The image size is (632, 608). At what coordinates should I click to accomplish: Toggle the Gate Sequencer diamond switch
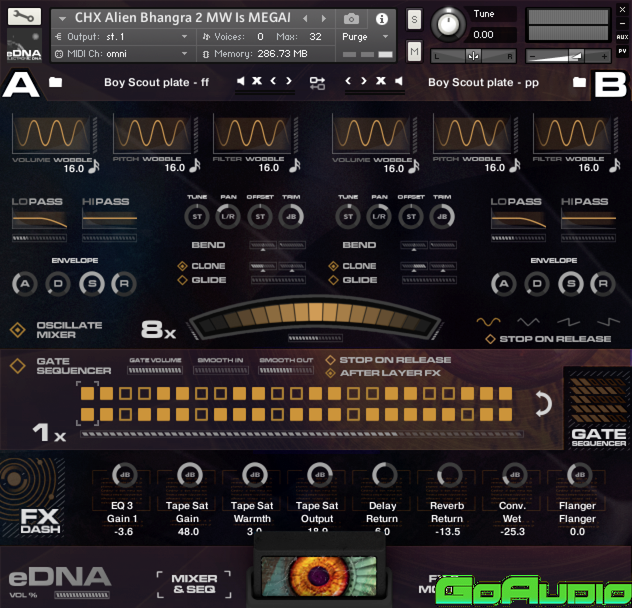tap(18, 366)
